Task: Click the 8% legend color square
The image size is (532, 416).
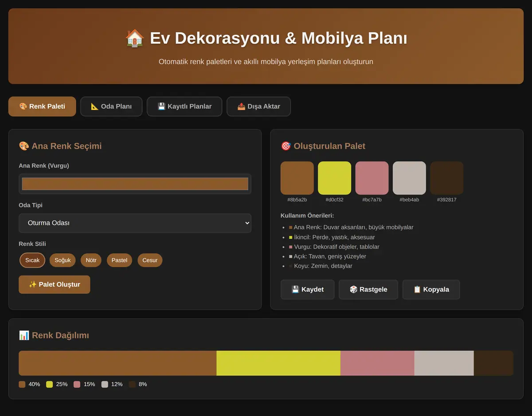Action: pyautogui.click(x=132, y=385)
